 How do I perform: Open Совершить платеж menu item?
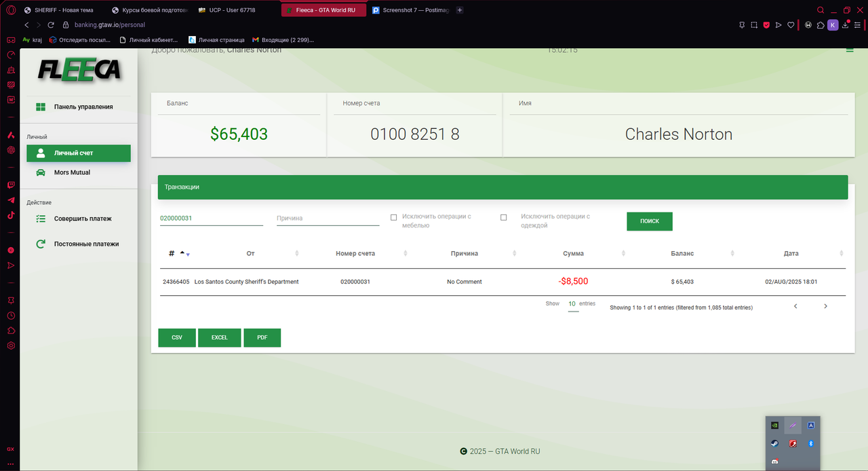click(x=79, y=219)
